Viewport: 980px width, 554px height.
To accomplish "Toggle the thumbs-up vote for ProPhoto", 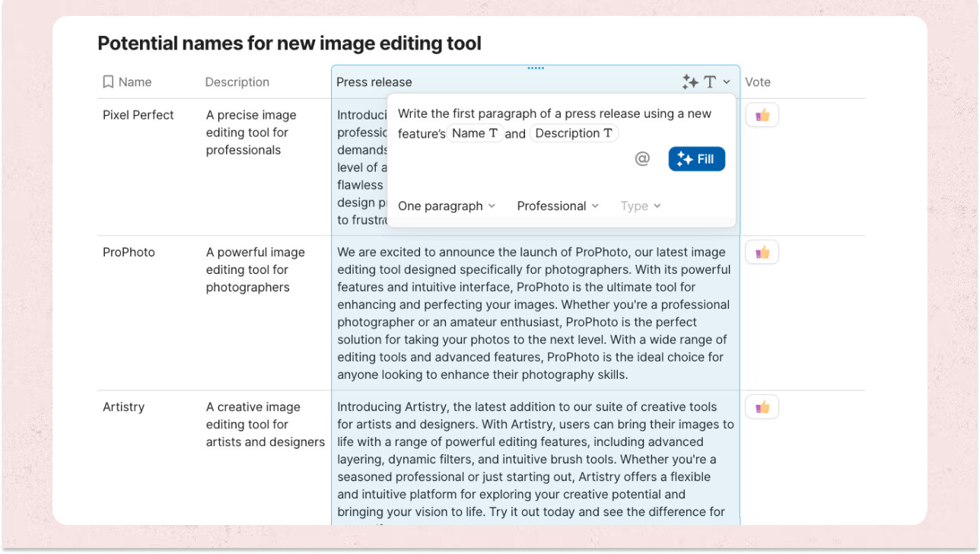I will coord(762,253).
